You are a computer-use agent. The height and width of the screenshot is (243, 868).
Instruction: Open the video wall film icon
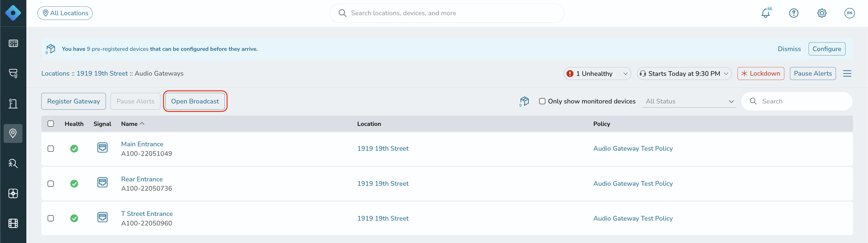point(13,223)
